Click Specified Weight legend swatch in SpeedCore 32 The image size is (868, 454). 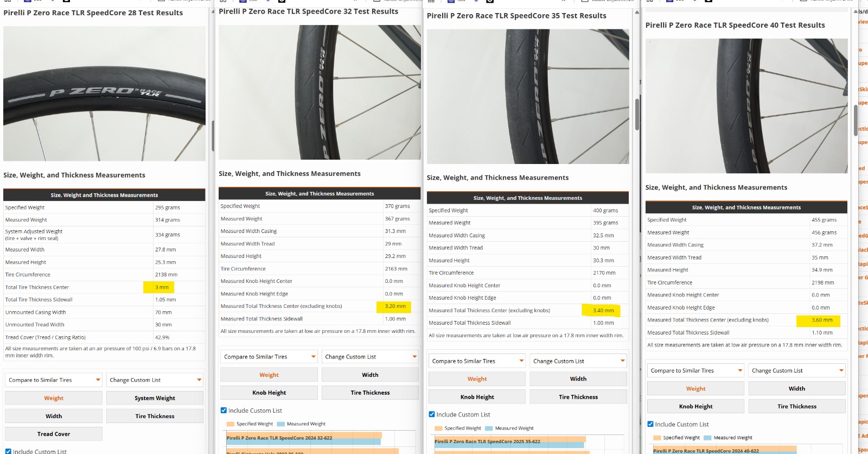231,424
